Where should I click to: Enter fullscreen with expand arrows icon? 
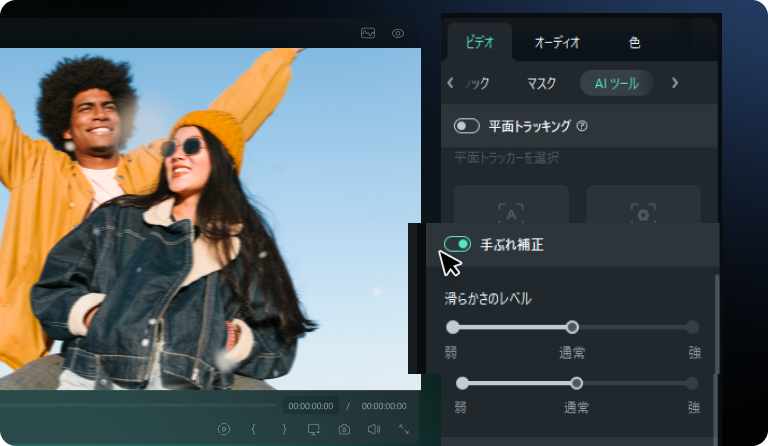click(404, 429)
